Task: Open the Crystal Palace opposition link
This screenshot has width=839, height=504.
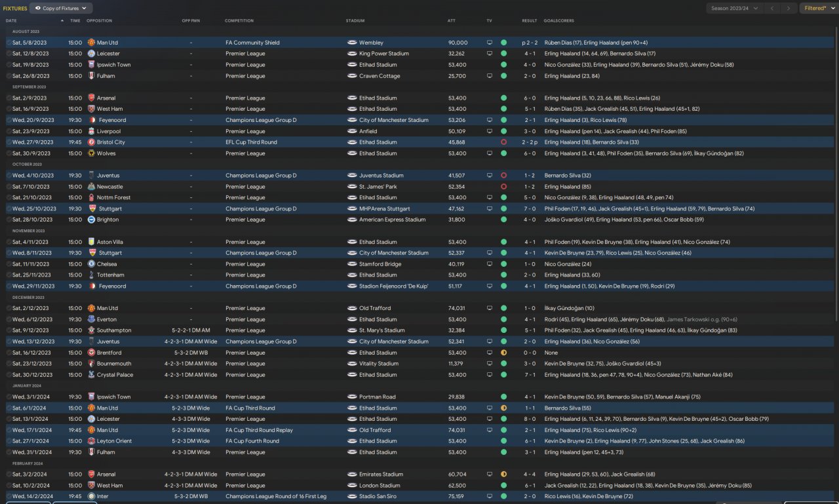Action: (115, 375)
